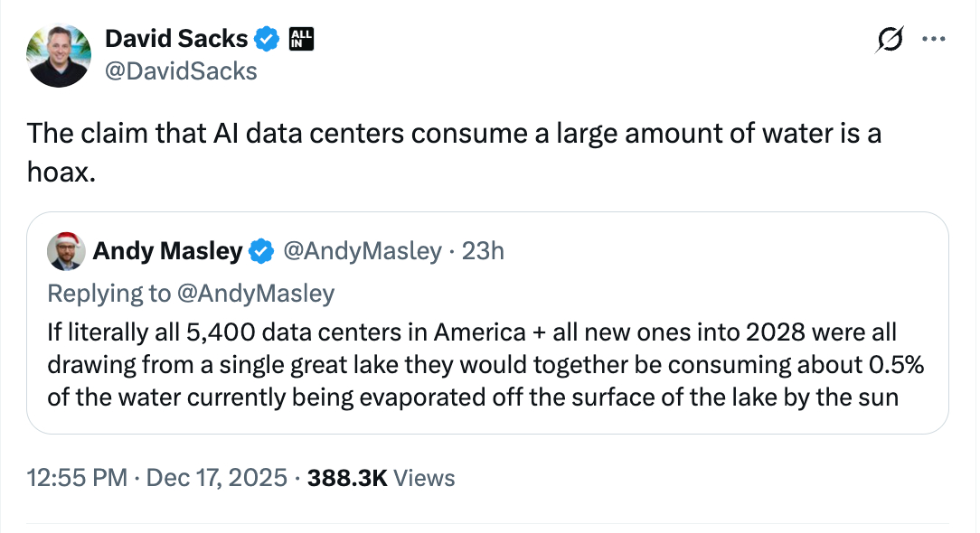Click the blue verified badge beside David Sacks
This screenshot has height=533, width=980.
[x=266, y=39]
